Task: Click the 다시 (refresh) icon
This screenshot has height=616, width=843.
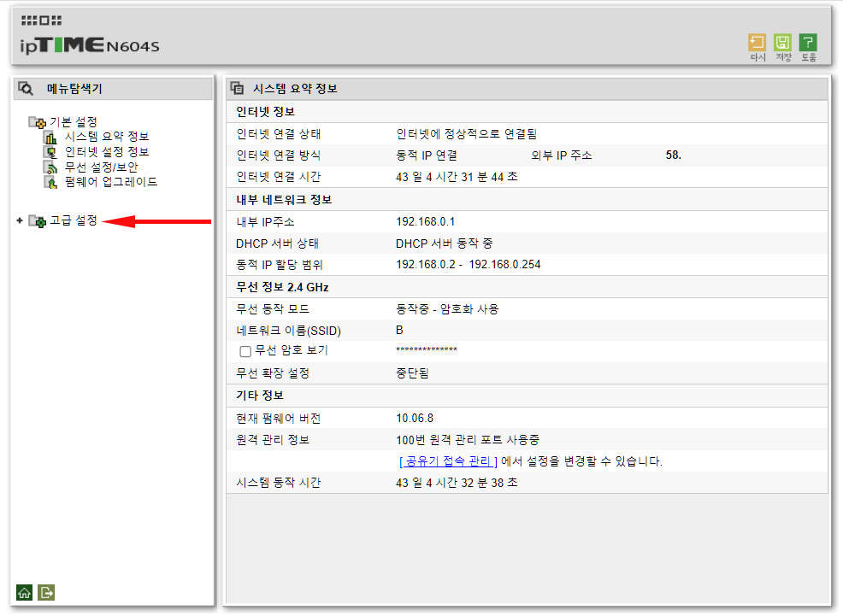Action: coord(757,43)
